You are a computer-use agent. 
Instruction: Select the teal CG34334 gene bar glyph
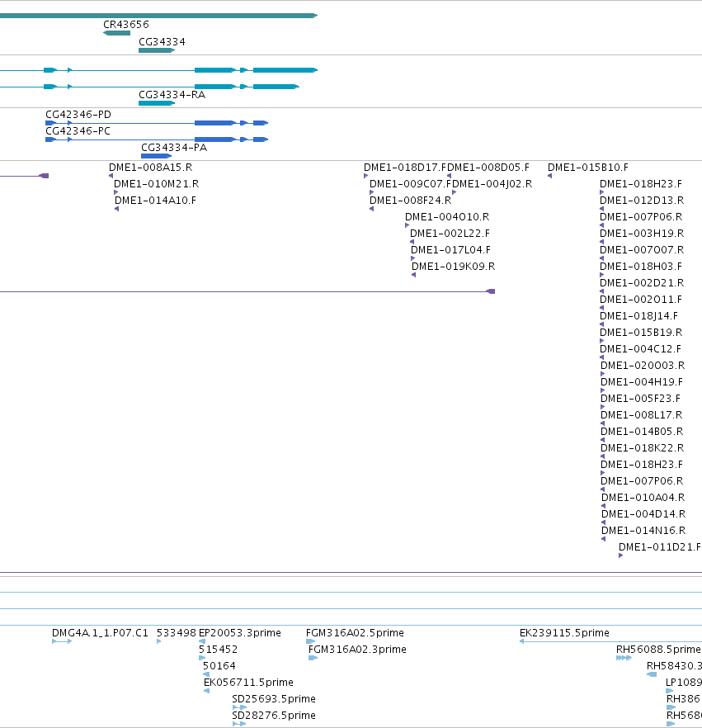point(157,50)
